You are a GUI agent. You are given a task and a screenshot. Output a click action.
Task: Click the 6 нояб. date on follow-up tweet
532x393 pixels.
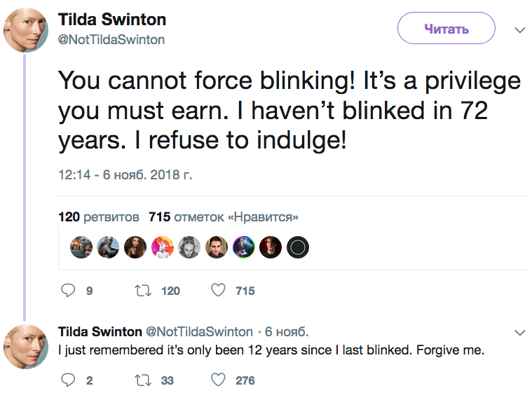coord(287,331)
